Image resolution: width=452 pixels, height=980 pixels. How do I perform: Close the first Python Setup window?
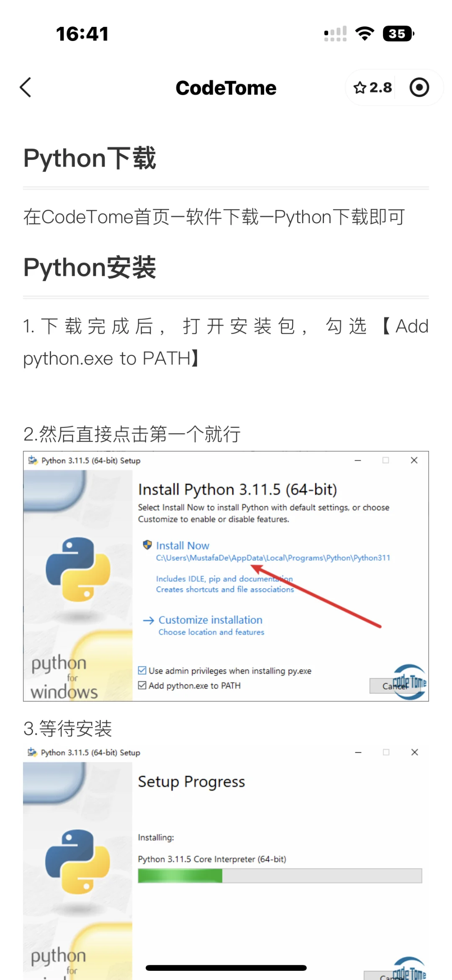pos(414,460)
